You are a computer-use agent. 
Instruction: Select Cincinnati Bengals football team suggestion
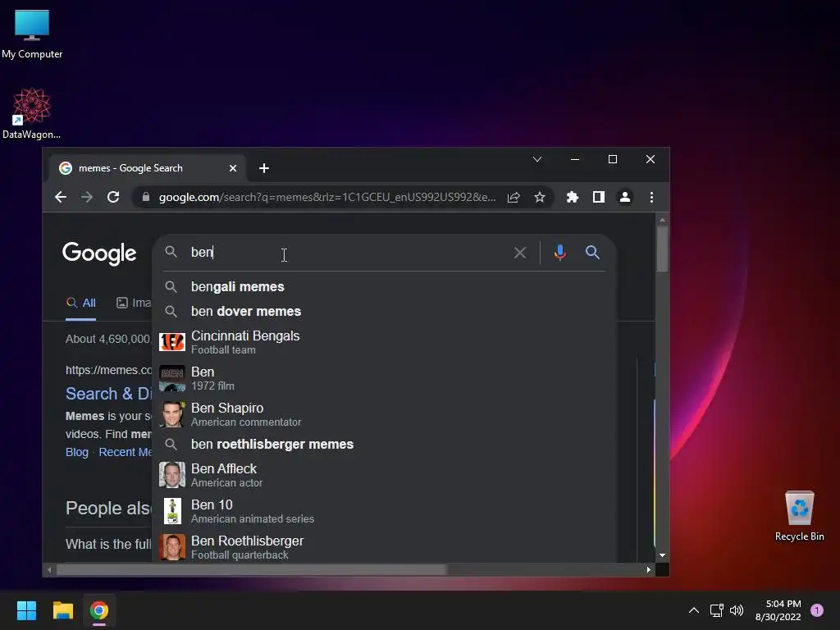click(x=385, y=342)
